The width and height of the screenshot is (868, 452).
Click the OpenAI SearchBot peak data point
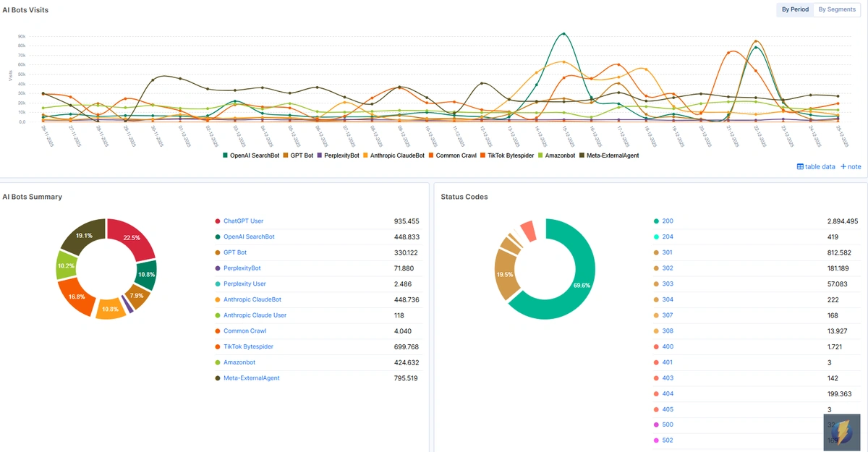coord(563,33)
